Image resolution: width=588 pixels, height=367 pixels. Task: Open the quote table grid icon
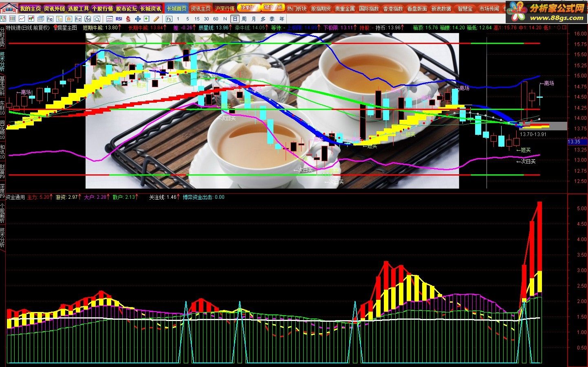click(x=12, y=19)
